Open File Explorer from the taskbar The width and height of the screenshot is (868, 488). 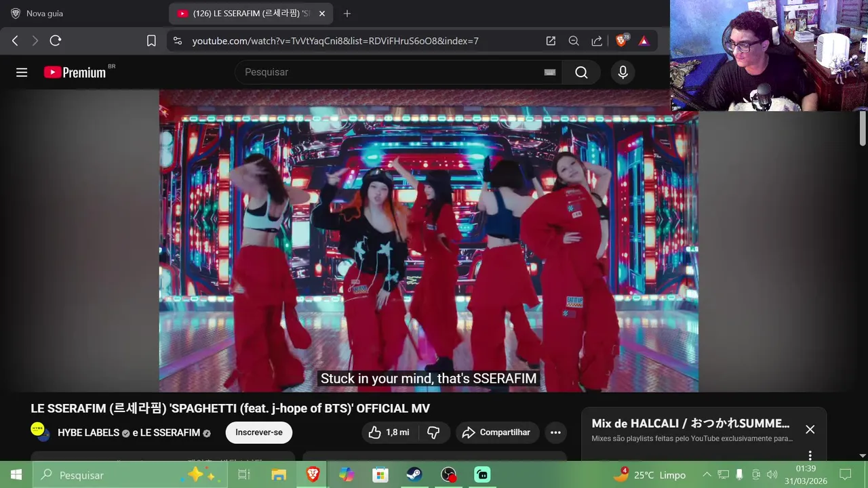pos(278,475)
